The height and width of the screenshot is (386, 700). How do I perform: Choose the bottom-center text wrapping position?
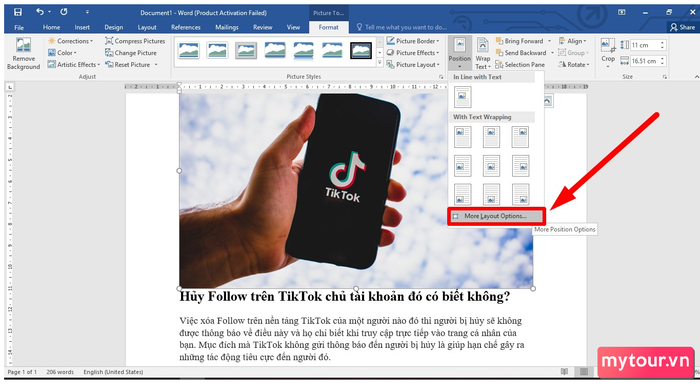click(x=491, y=195)
